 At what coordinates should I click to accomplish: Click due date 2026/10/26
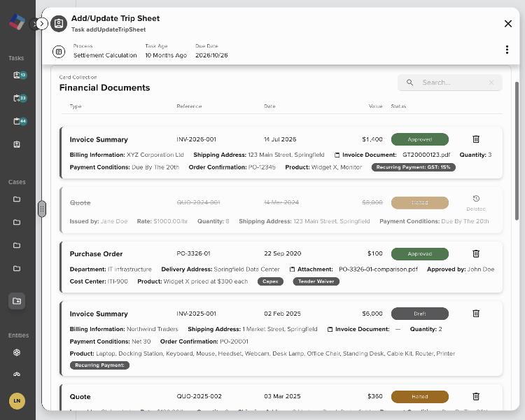(x=211, y=55)
